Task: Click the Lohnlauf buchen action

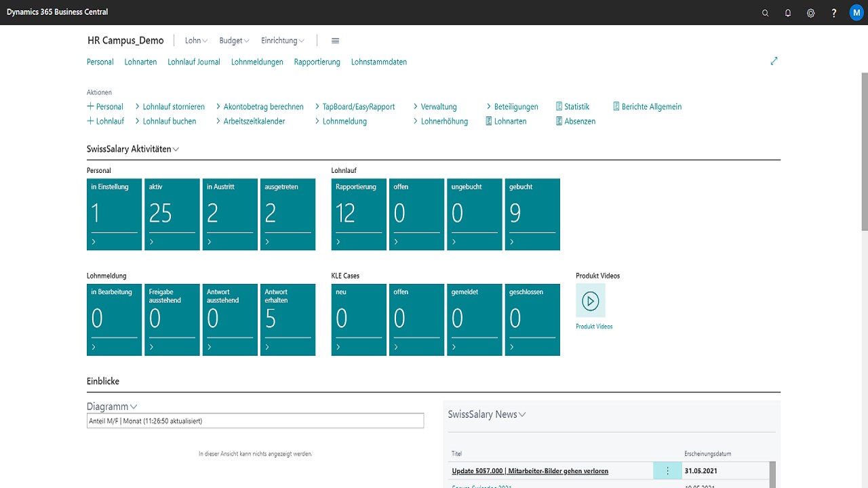Action: (x=165, y=121)
